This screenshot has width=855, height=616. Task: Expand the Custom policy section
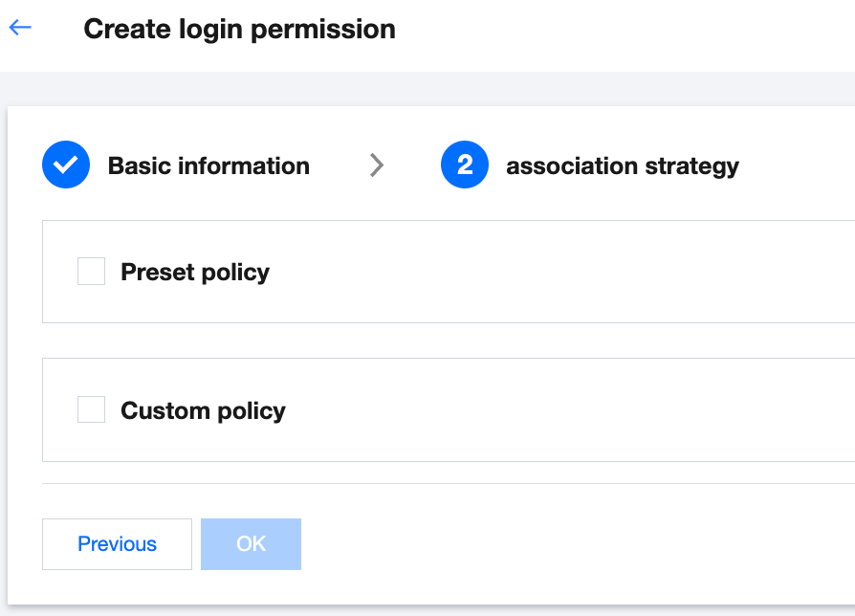[x=202, y=410]
